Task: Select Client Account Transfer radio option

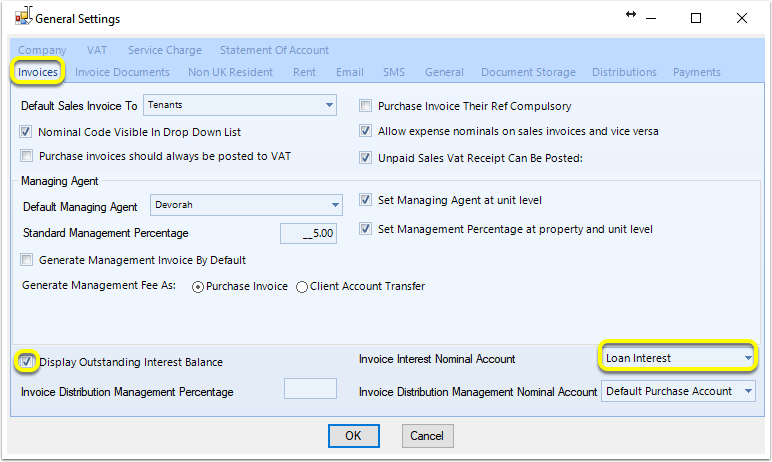Action: pos(302,287)
